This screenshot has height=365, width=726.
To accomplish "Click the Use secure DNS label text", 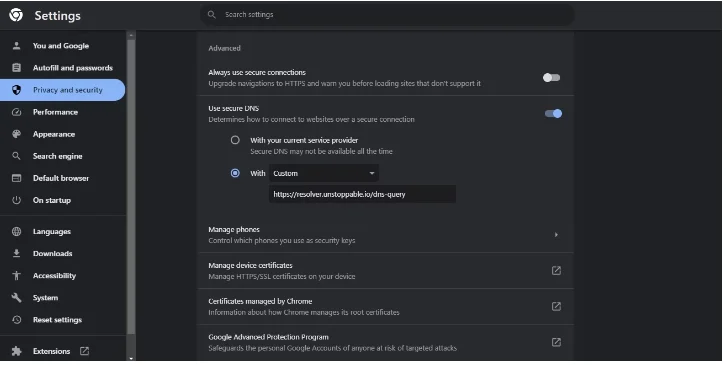I will pyautogui.click(x=233, y=108).
